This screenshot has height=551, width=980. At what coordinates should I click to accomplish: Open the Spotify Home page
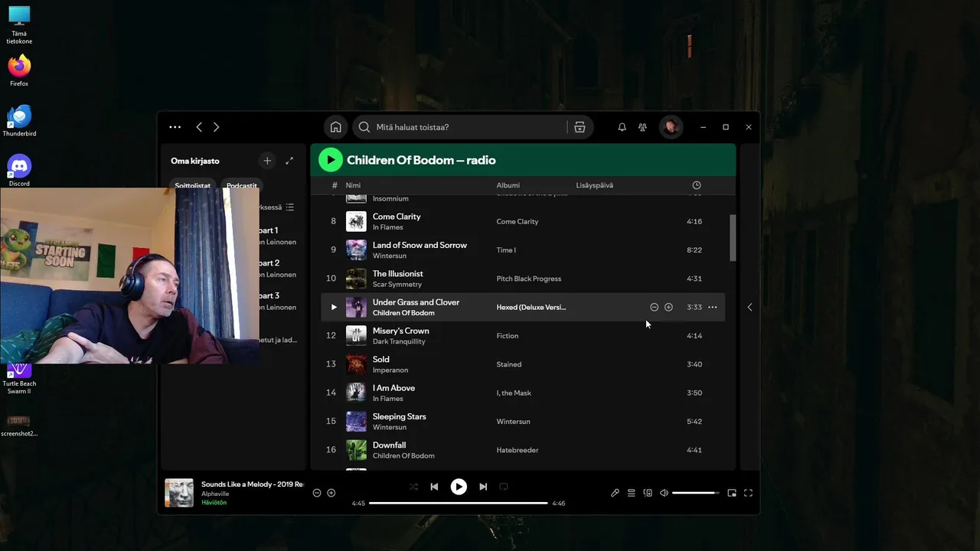[335, 127]
